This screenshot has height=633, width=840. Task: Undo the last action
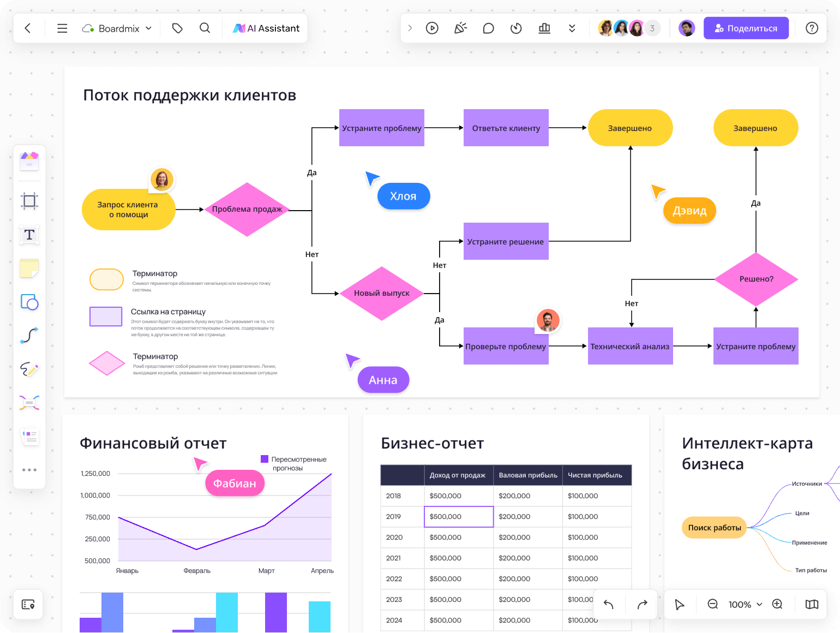(x=609, y=604)
